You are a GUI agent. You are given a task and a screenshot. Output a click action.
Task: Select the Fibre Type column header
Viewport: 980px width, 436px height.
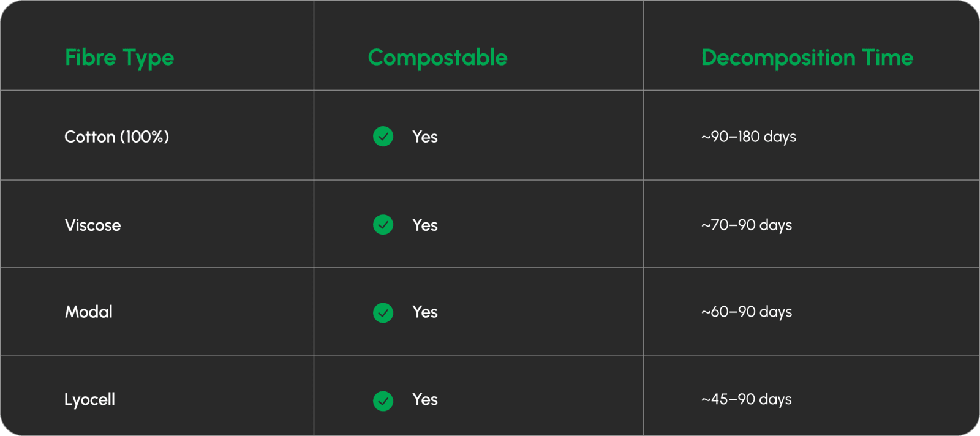119,58
